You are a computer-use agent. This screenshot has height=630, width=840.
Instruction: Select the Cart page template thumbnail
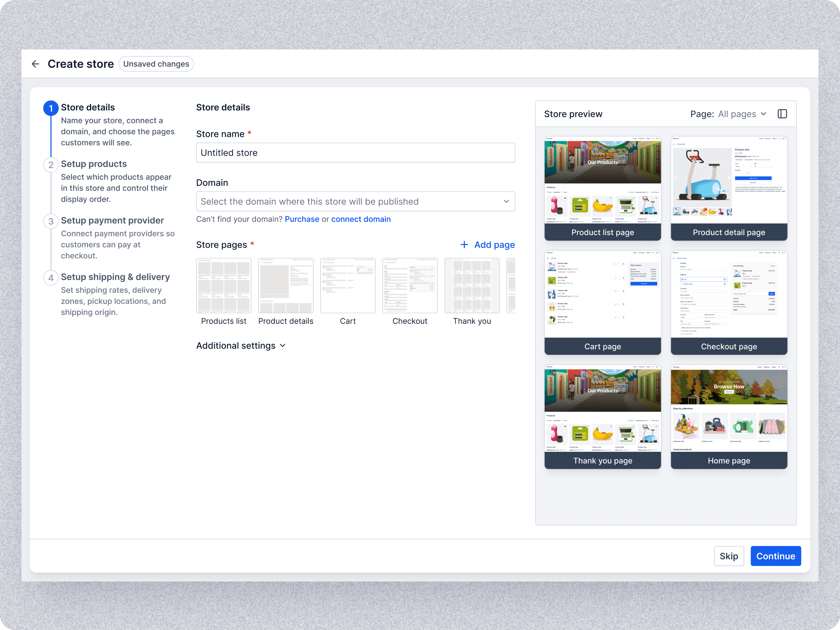347,286
